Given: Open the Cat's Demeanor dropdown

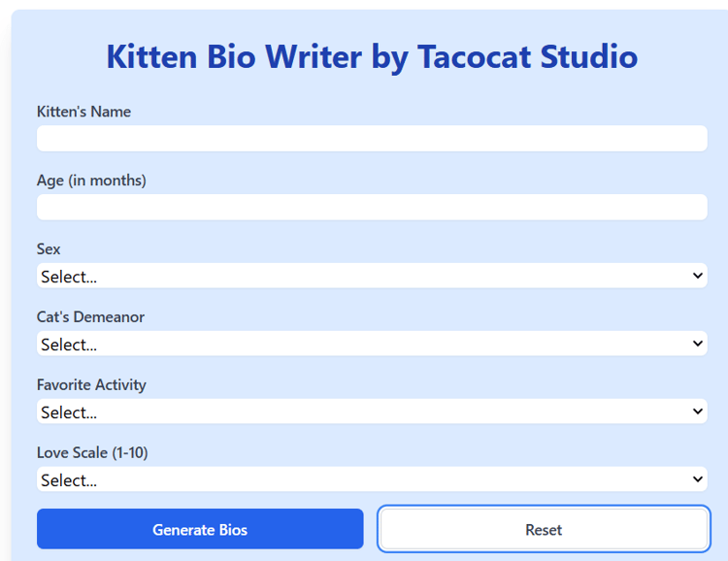Looking at the screenshot, I should tap(372, 344).
